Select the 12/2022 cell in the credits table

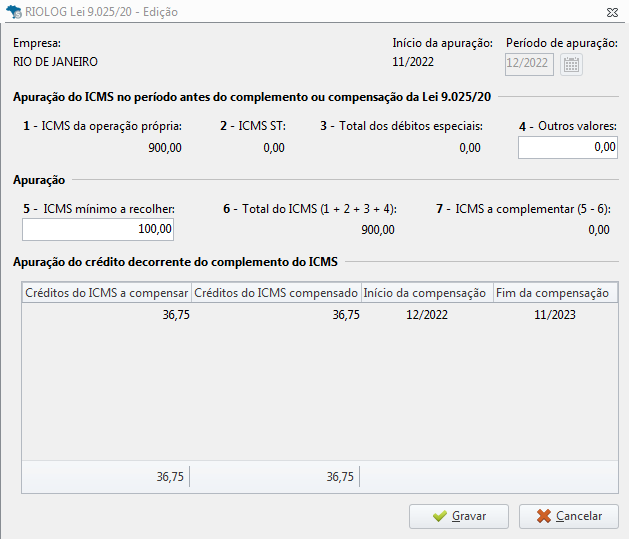[x=427, y=315]
